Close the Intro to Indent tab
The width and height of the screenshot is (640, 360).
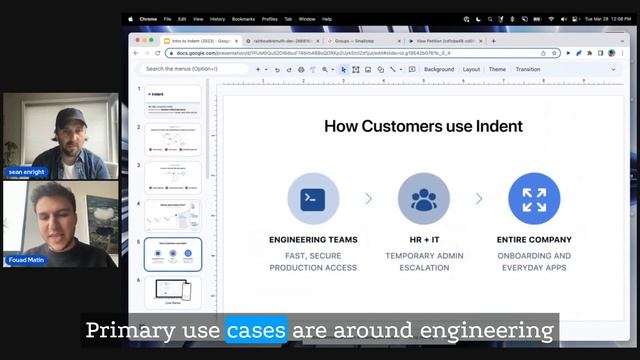pyautogui.click(x=236, y=41)
